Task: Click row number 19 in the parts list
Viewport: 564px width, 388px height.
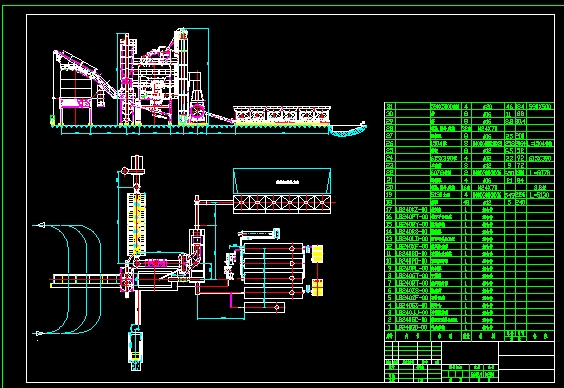Action: coord(390,195)
